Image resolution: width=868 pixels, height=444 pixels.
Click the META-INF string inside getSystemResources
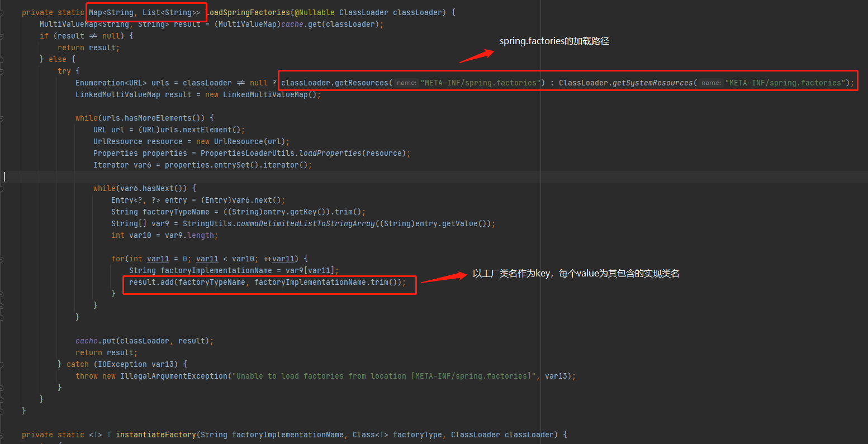[x=786, y=83]
